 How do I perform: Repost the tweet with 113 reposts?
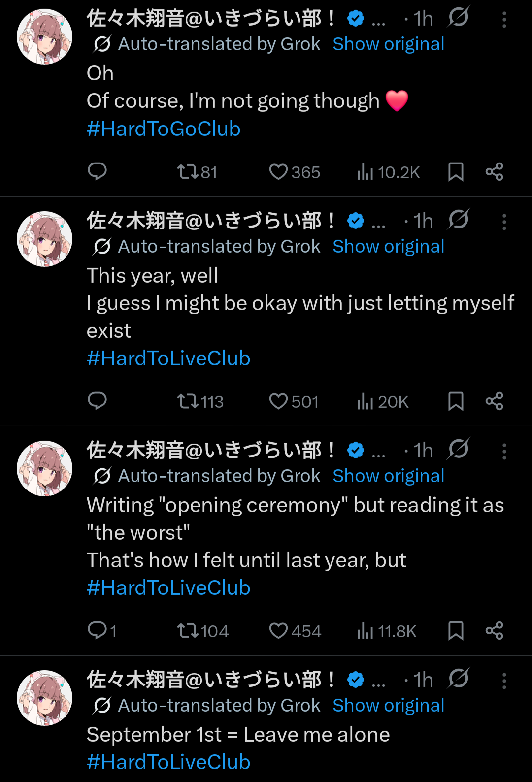(x=200, y=401)
